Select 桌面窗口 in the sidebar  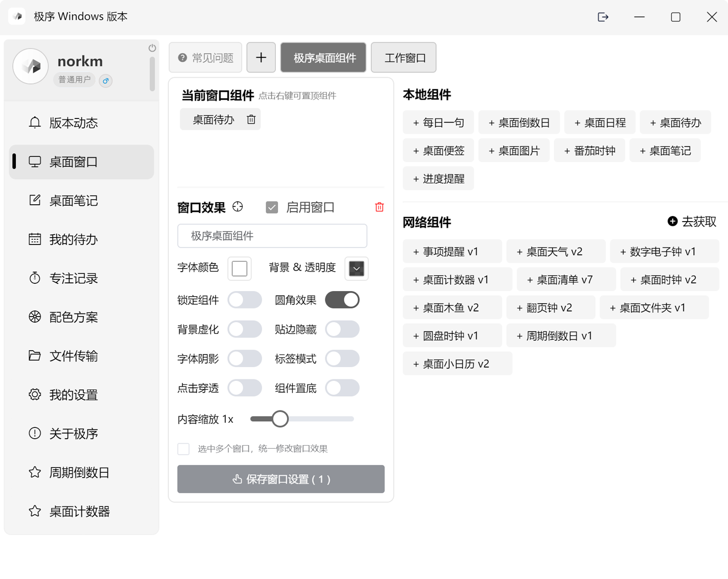tap(82, 162)
